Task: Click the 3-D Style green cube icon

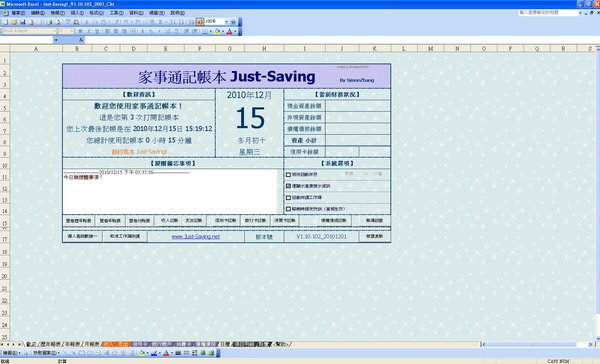Action: [x=211, y=353]
